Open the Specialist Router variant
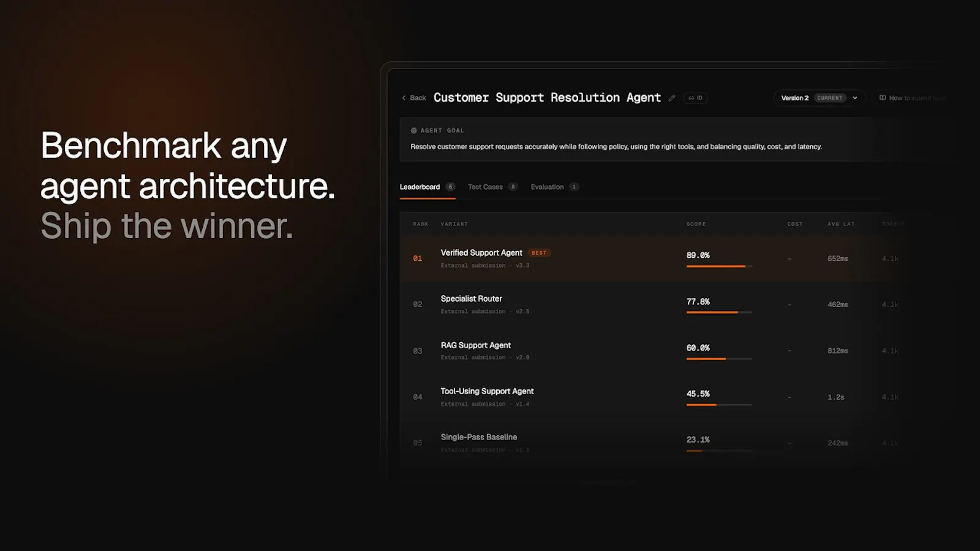The width and height of the screenshot is (980, 551). (x=471, y=299)
